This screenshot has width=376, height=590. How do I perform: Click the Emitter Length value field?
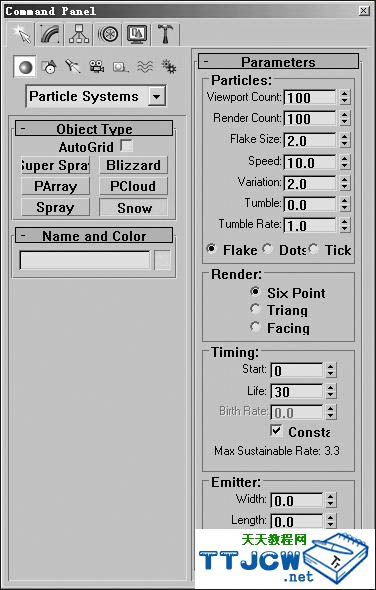click(x=297, y=522)
